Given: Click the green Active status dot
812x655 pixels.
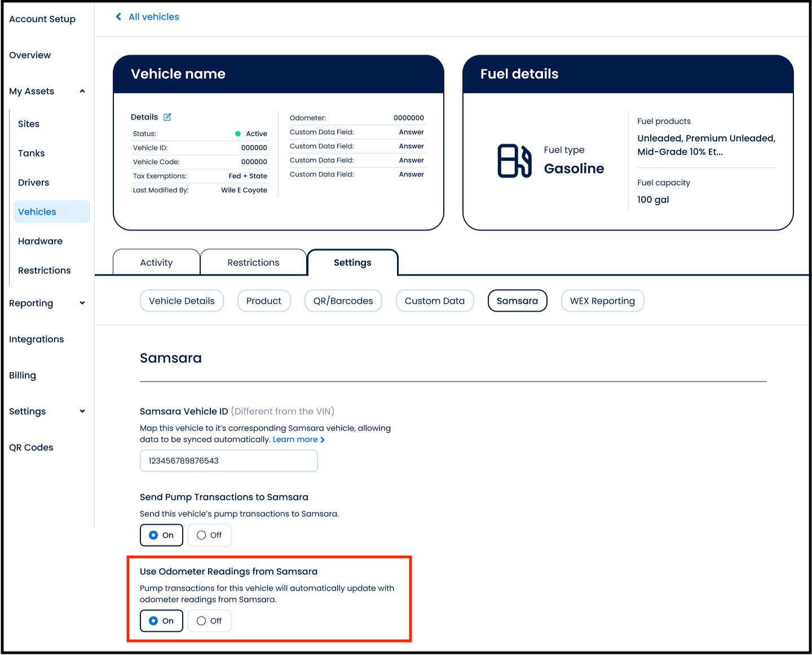Looking at the screenshot, I should pyautogui.click(x=238, y=134).
